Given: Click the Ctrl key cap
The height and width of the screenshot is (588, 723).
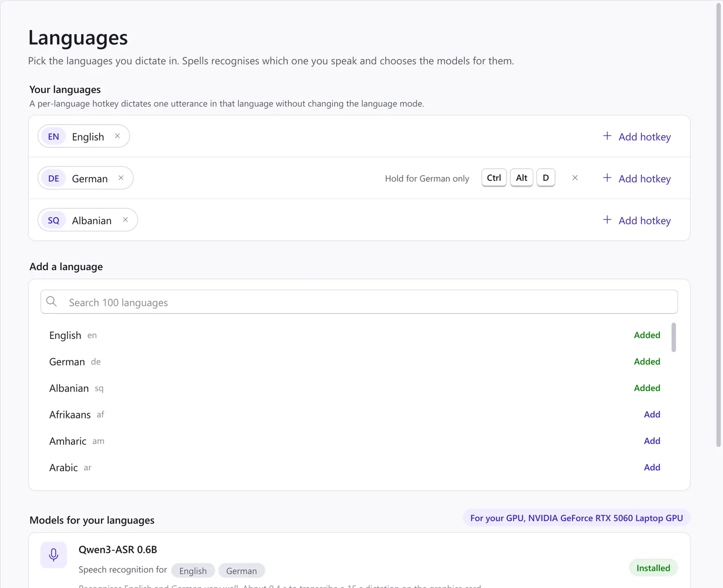Looking at the screenshot, I should tap(494, 178).
